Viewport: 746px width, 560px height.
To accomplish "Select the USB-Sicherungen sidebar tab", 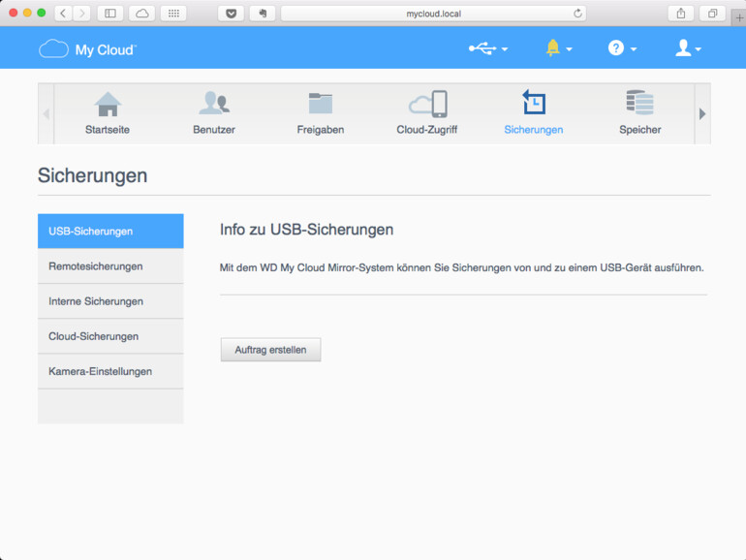I will pyautogui.click(x=110, y=232).
